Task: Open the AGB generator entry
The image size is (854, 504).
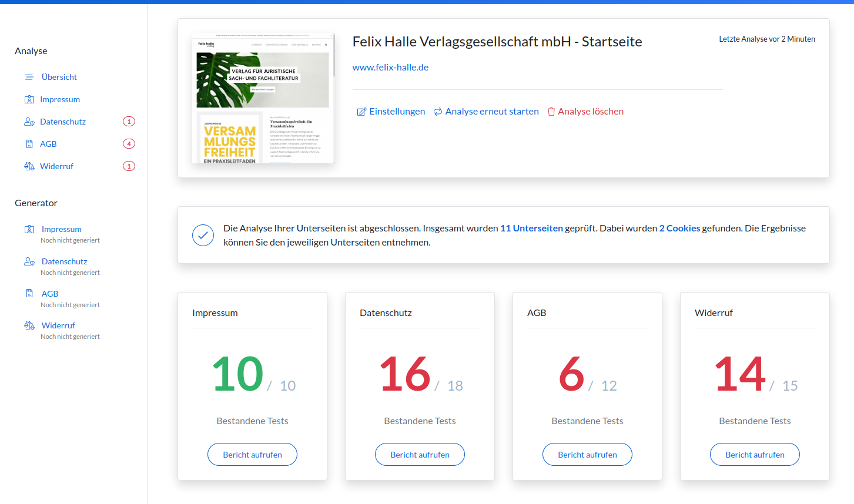Action: click(50, 294)
